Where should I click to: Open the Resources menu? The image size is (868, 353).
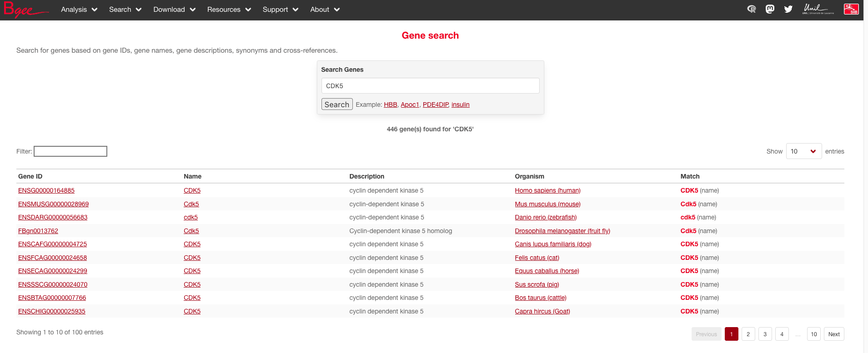tap(229, 10)
